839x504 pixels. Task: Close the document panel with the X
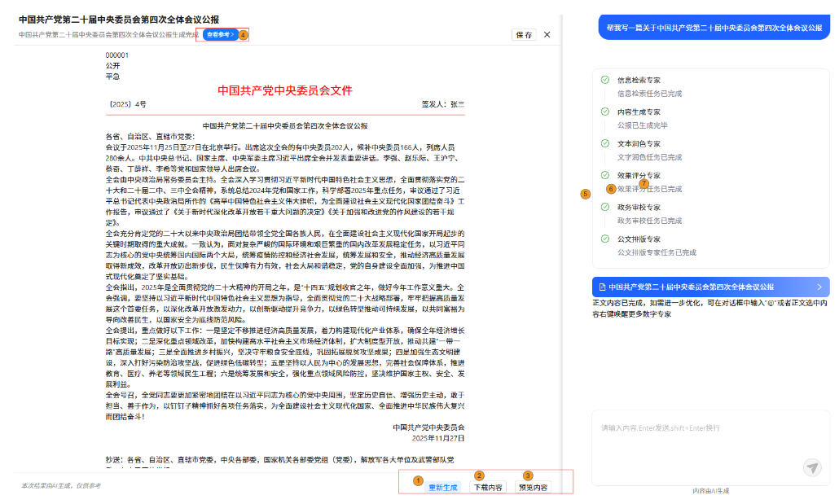coord(547,35)
